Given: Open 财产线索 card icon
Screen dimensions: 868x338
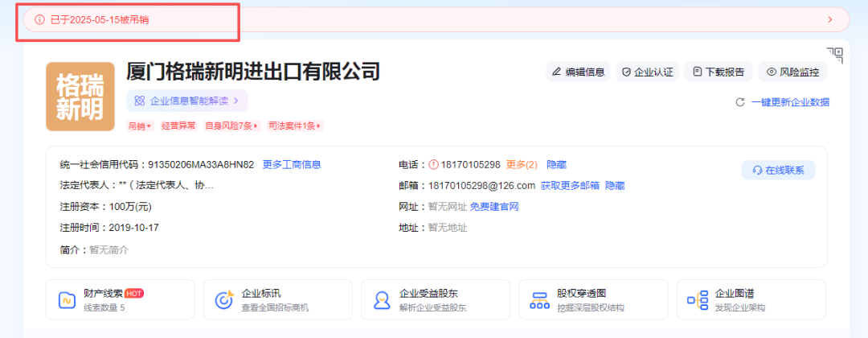Looking at the screenshot, I should pos(67,299).
